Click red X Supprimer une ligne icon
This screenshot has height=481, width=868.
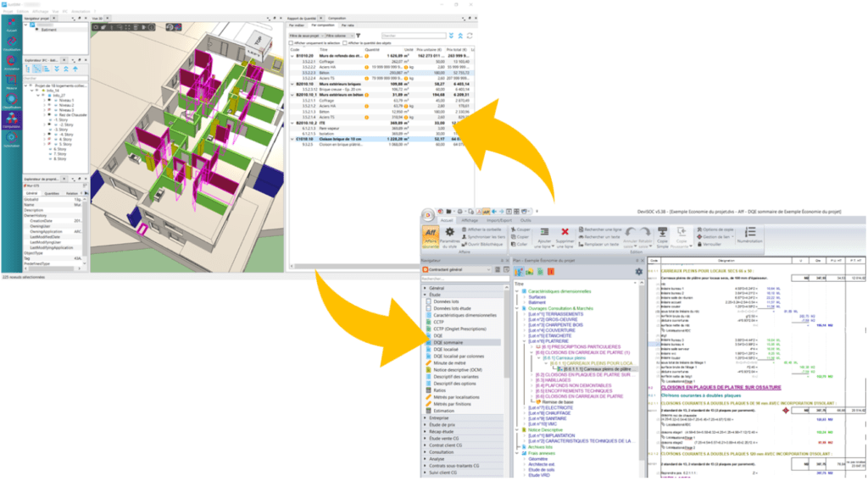[565, 232]
